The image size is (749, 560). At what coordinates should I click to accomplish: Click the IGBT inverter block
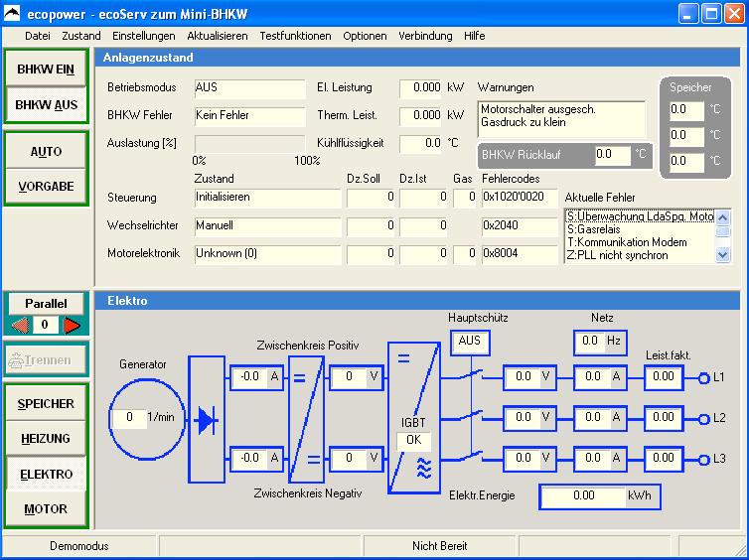click(413, 418)
